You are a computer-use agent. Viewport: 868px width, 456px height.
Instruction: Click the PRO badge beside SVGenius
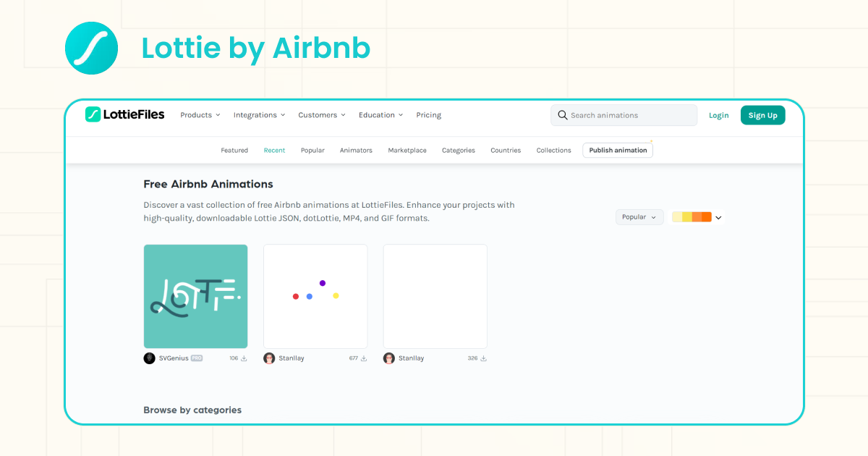click(x=197, y=358)
